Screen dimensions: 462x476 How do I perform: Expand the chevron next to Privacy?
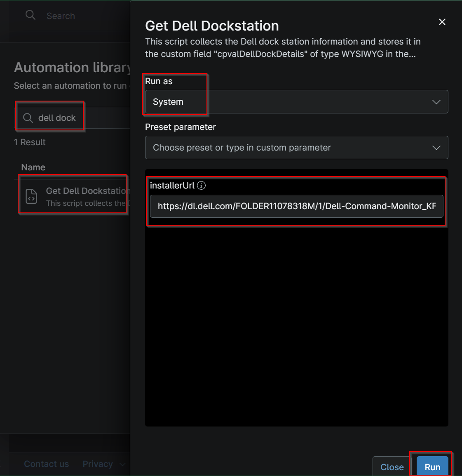(122, 464)
